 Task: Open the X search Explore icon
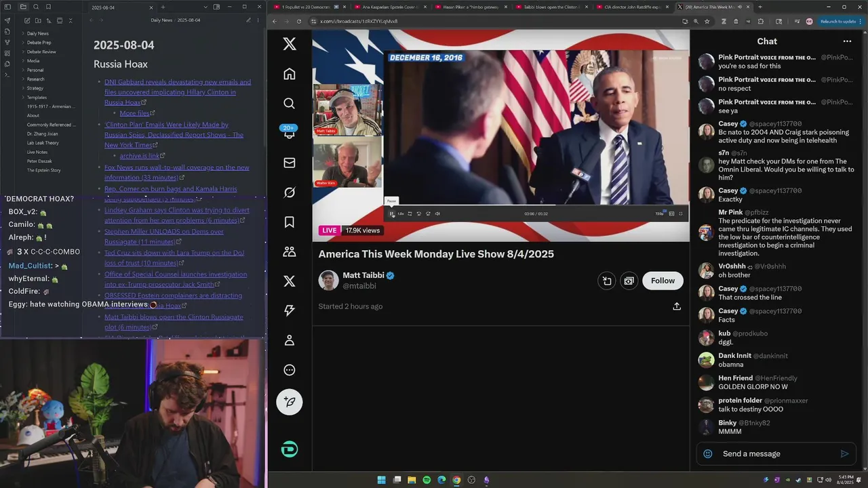pos(290,103)
